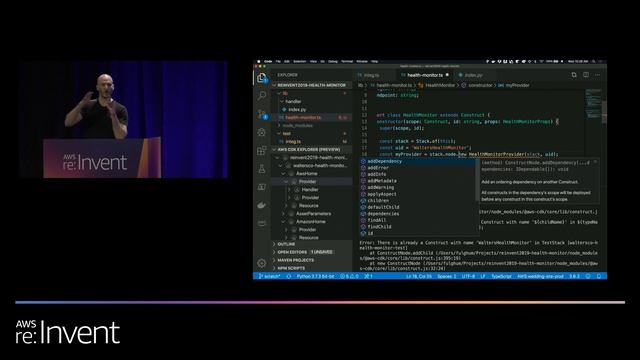Click the notifications bell in status bar

point(599,276)
